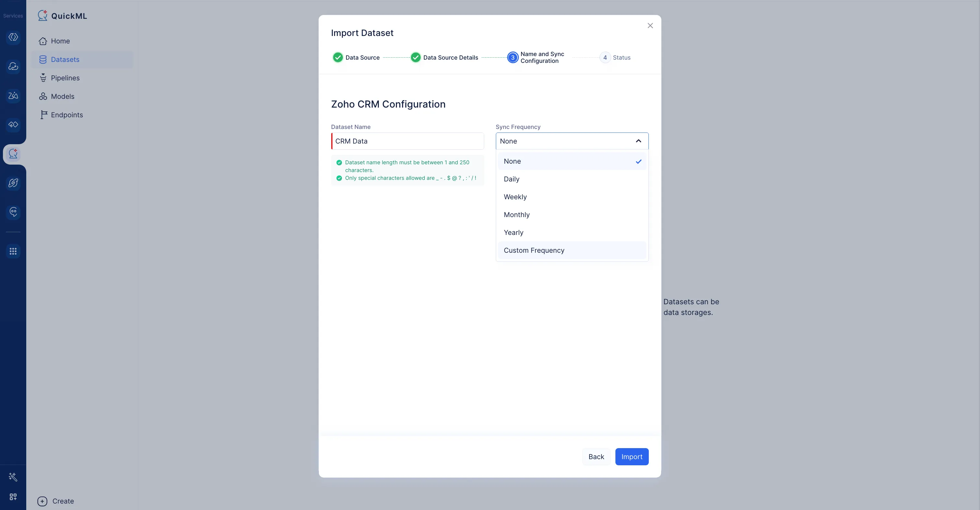Click the add-widgets grid icon at rail bottom
980x510 pixels.
tap(13, 497)
